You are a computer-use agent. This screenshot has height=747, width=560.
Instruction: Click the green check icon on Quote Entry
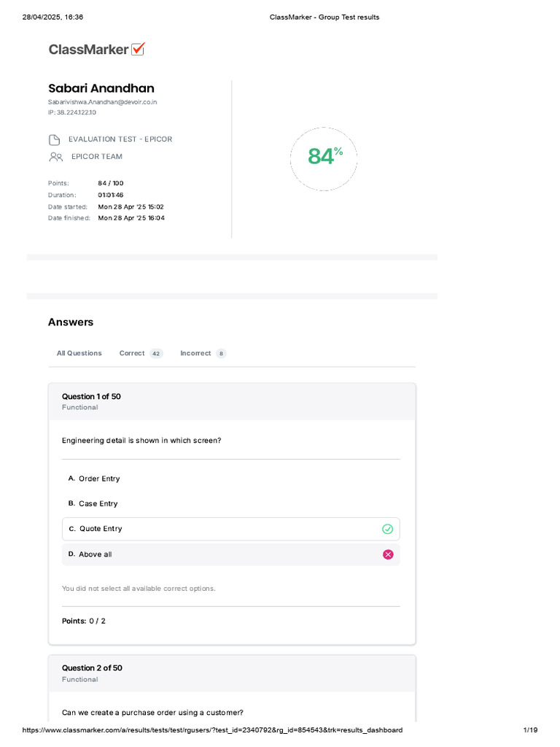[388, 529]
